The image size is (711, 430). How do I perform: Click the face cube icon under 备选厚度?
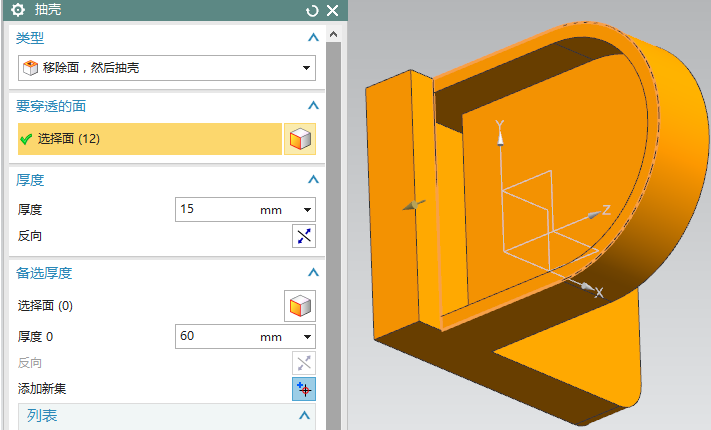click(x=300, y=305)
